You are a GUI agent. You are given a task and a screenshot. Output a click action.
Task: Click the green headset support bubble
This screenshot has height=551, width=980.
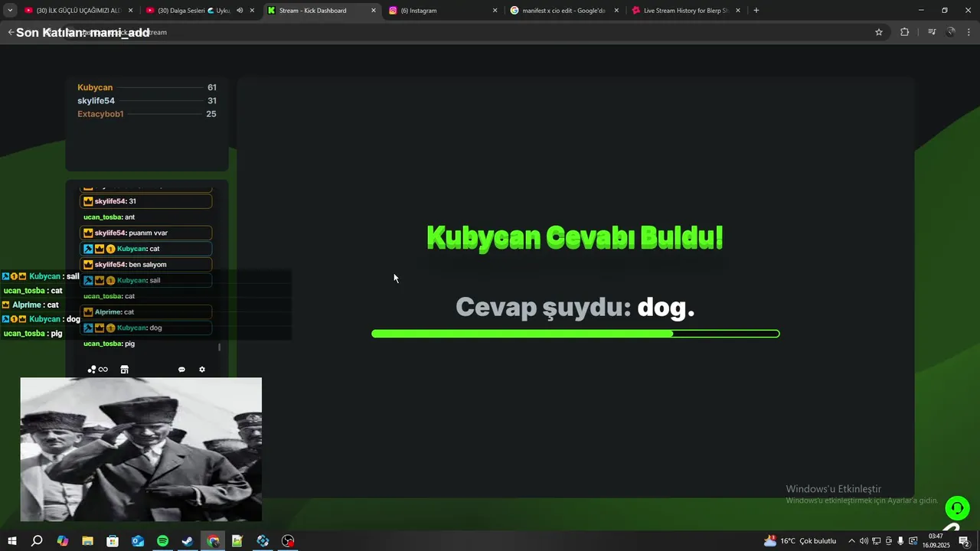pos(957,508)
